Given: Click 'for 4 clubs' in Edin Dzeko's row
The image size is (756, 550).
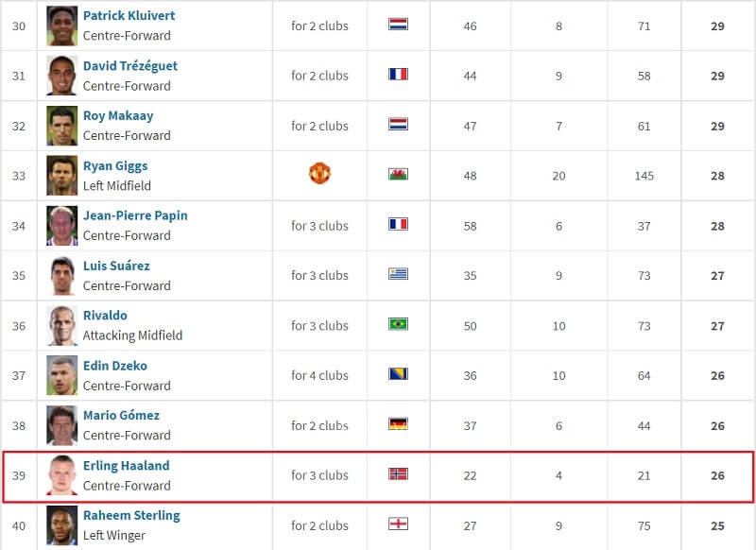Looking at the screenshot, I should (x=319, y=375).
